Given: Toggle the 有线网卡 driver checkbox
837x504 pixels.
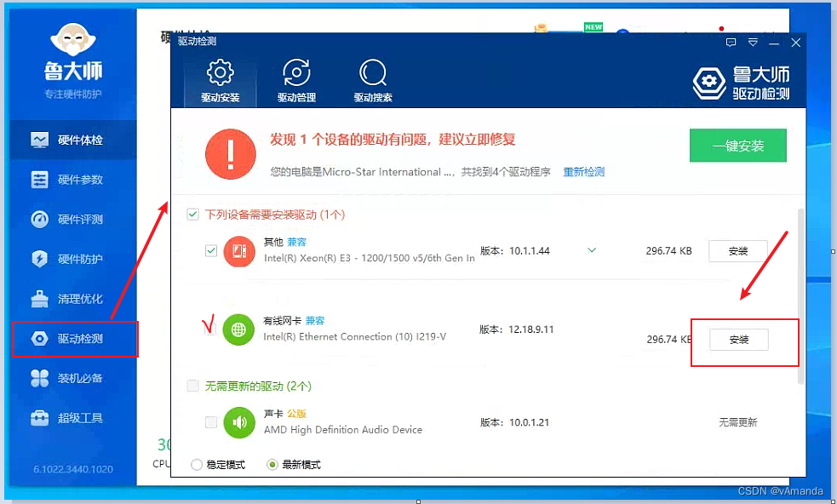Looking at the screenshot, I should click(x=209, y=329).
